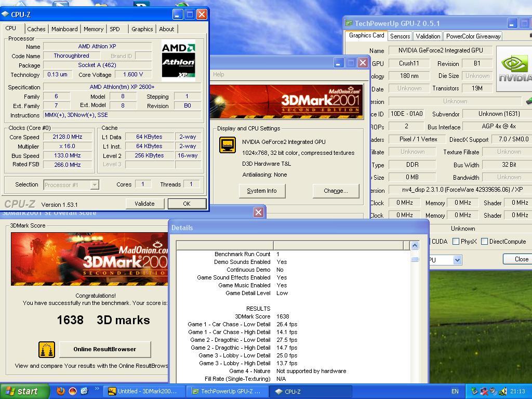Click the first system tray icon

pyautogui.click(x=475, y=391)
